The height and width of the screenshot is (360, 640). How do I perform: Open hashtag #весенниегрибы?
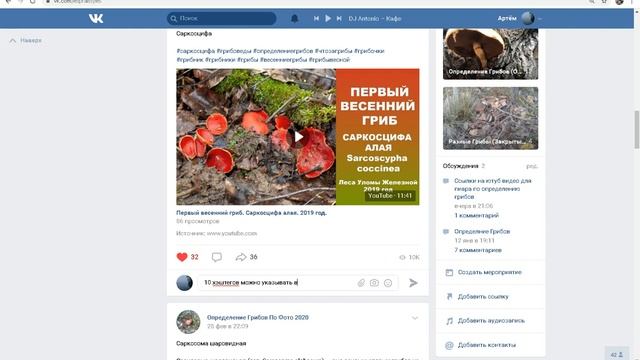pyautogui.click(x=283, y=60)
